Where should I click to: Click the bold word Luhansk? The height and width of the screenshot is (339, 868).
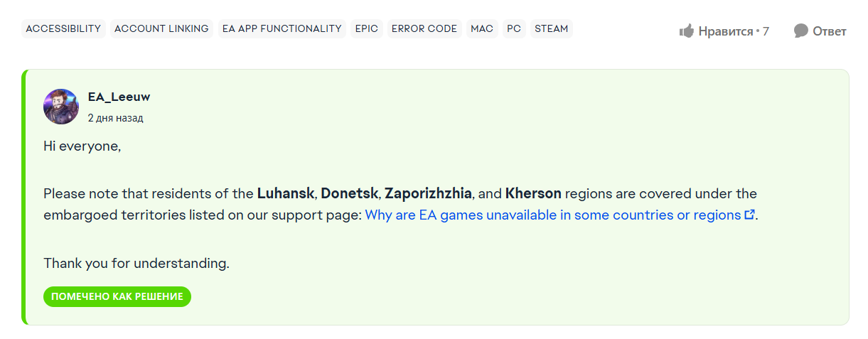(x=285, y=193)
